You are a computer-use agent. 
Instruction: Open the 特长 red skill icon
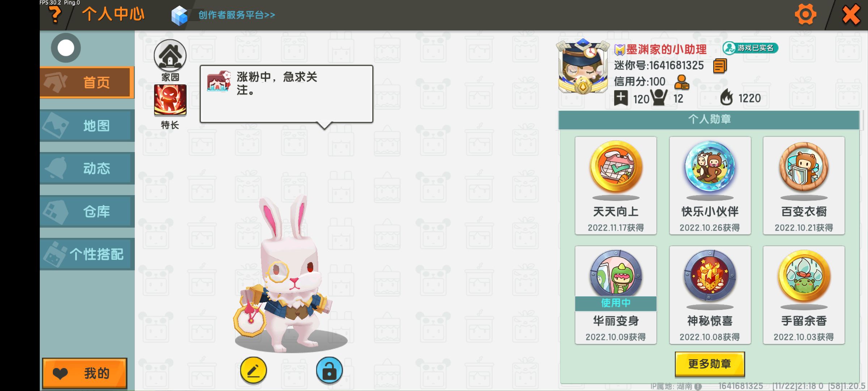click(x=170, y=100)
